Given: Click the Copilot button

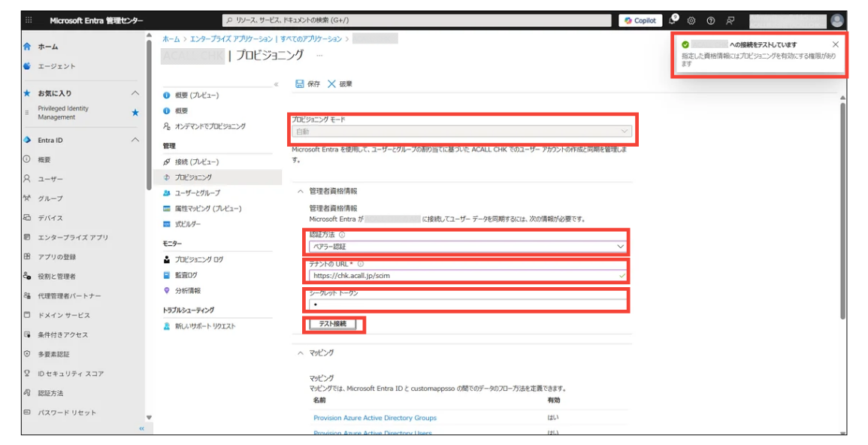Looking at the screenshot, I should pos(640,20).
